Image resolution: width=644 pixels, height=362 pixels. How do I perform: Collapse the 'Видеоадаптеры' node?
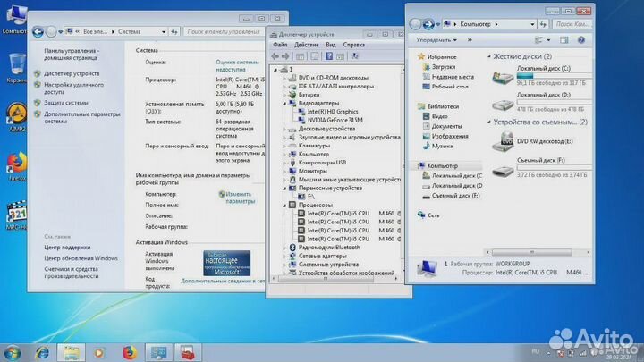(284, 104)
